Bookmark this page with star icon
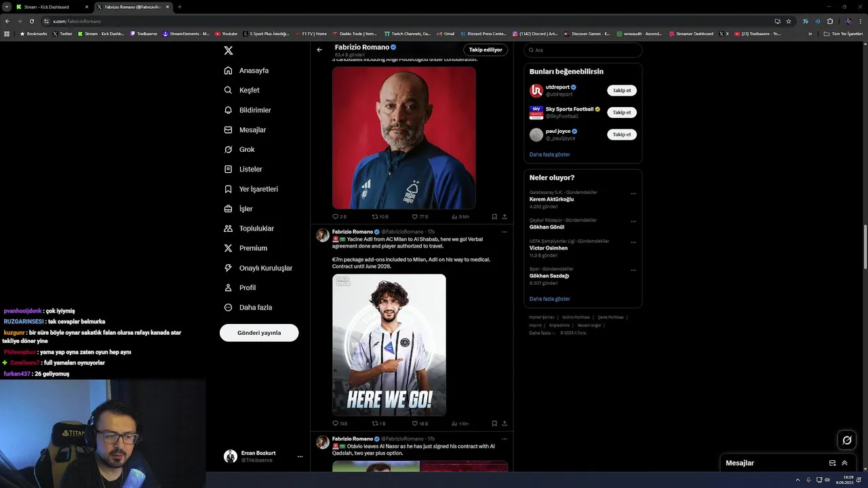Image resolution: width=868 pixels, height=488 pixels. pyautogui.click(x=789, y=21)
